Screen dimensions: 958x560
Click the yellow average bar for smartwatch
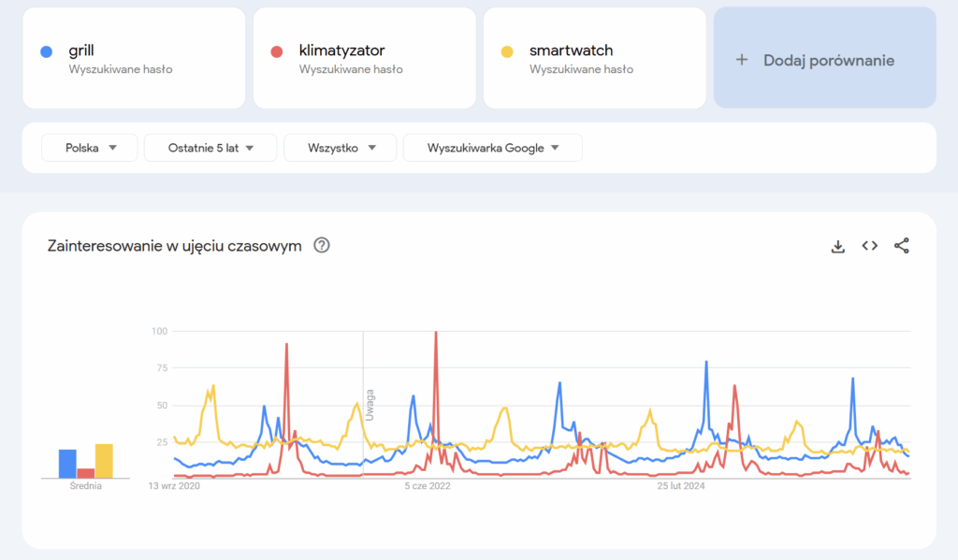click(104, 461)
